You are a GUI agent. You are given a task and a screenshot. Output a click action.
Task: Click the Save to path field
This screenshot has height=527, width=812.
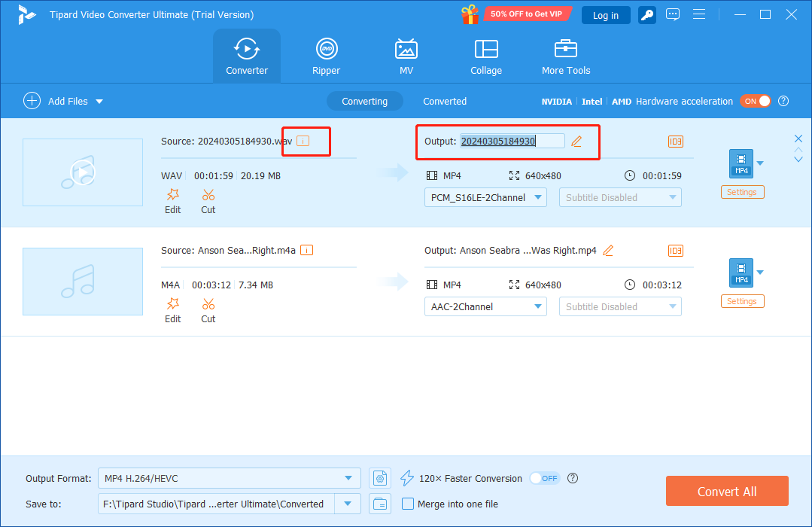pyautogui.click(x=217, y=504)
